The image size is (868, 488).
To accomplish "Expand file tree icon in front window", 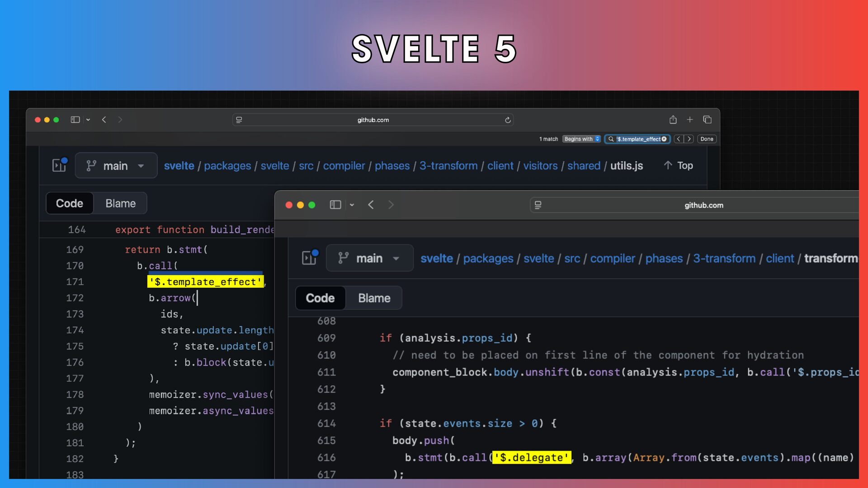I will [310, 258].
